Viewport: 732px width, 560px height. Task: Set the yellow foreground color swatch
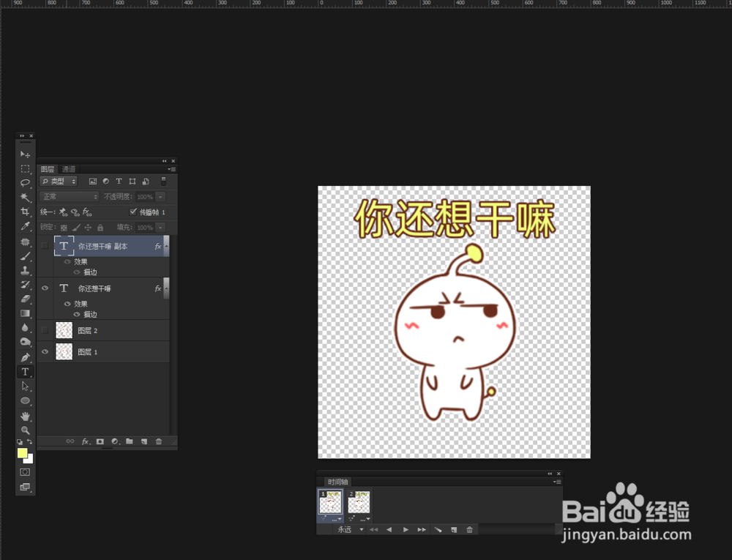(x=22, y=453)
